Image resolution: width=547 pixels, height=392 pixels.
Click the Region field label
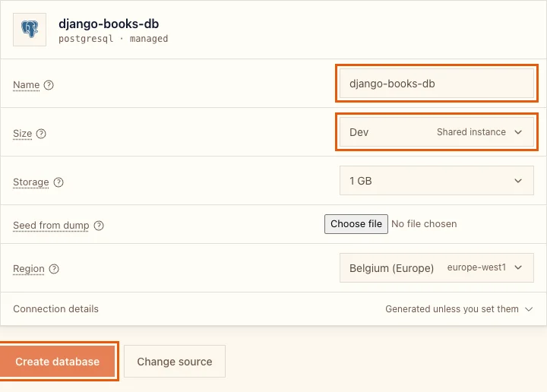click(x=29, y=269)
